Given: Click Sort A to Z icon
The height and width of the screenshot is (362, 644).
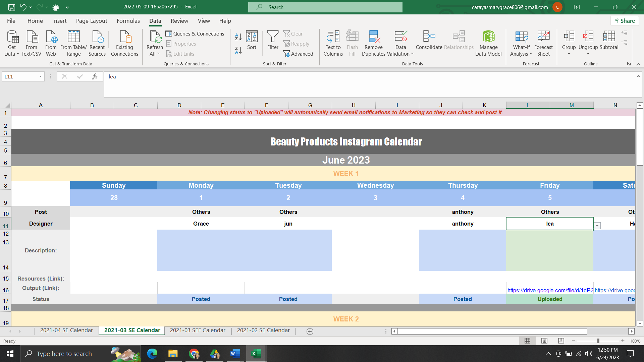Looking at the screenshot, I should pos(238,37).
